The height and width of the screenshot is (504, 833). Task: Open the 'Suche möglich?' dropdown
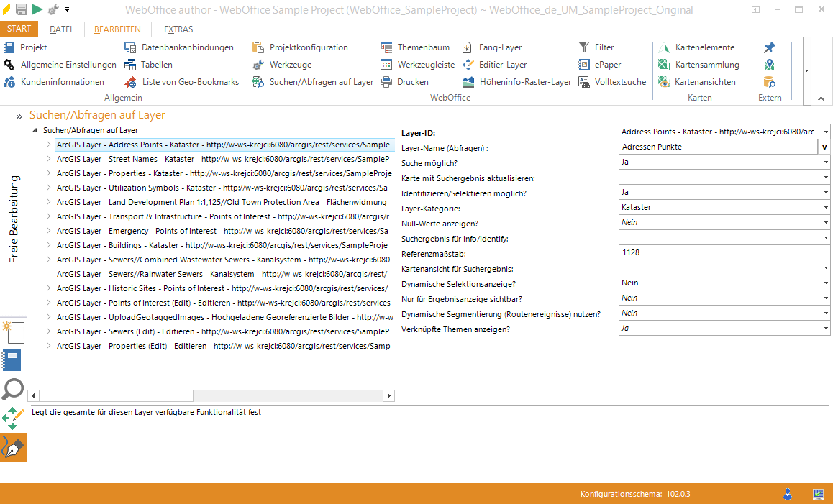(826, 162)
